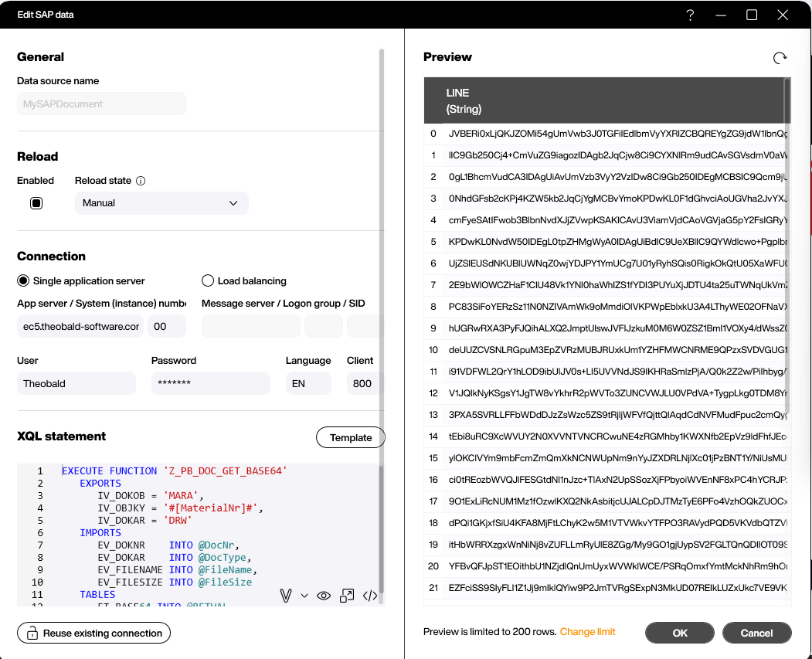Edit the System number 00 field
This screenshot has width=812, height=659.
click(x=167, y=326)
